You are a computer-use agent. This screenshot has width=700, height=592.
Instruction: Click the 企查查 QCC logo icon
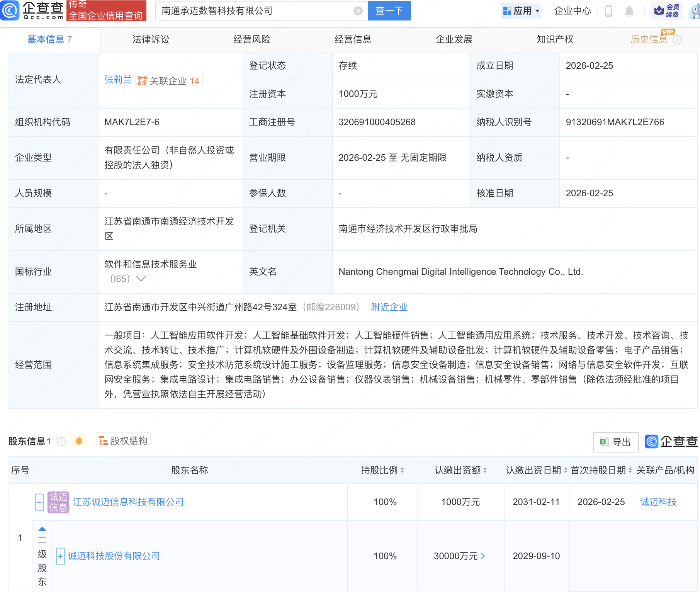tap(10, 10)
